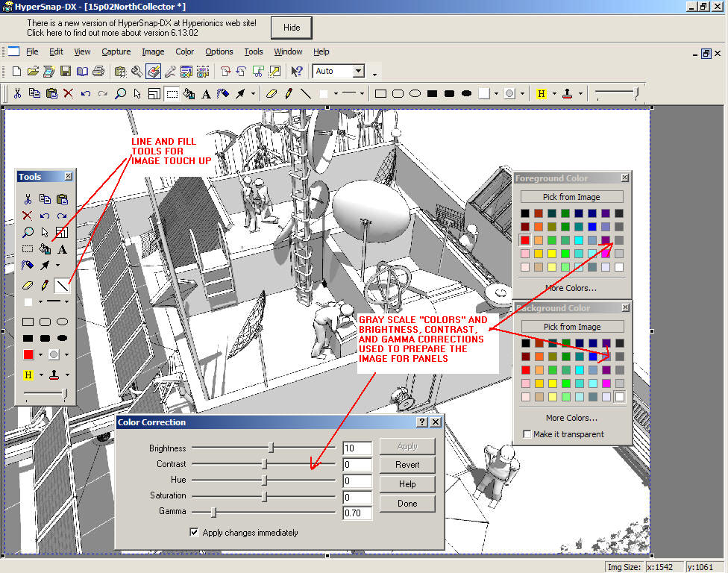Click the Brightness slider thumb
Screen dimensions: 728x573
[x=272, y=448]
